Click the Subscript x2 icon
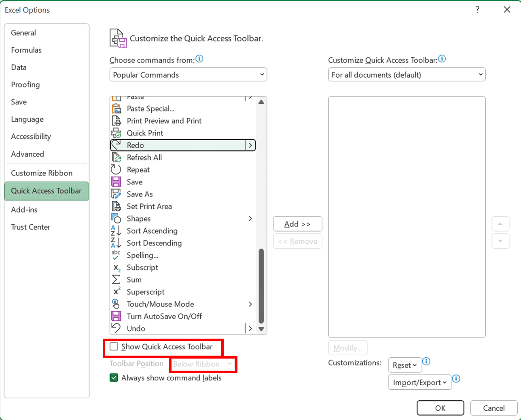Screen dimensions: 521x420 pos(116,268)
